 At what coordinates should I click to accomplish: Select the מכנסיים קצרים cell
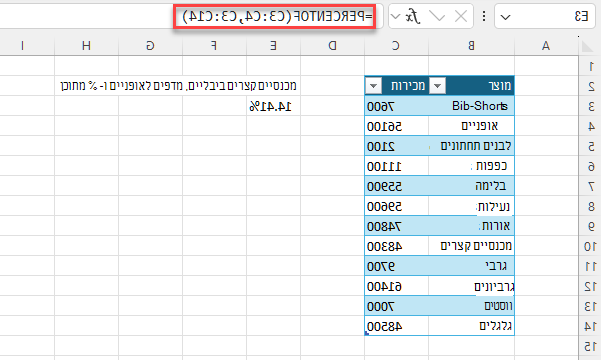tap(471, 246)
